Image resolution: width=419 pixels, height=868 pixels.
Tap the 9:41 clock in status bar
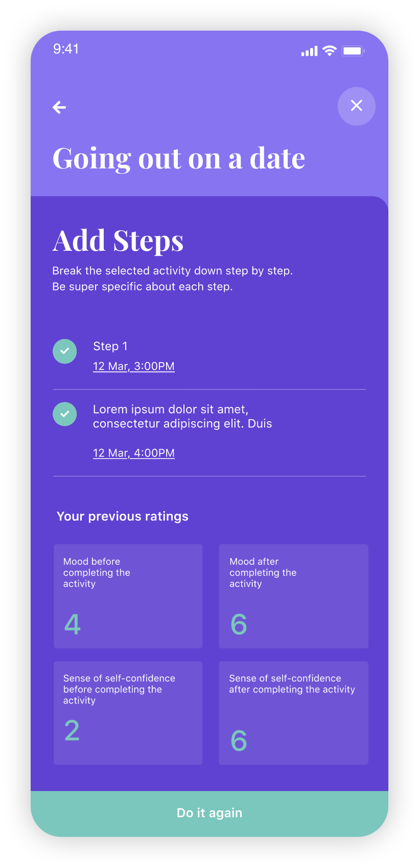tap(66, 49)
